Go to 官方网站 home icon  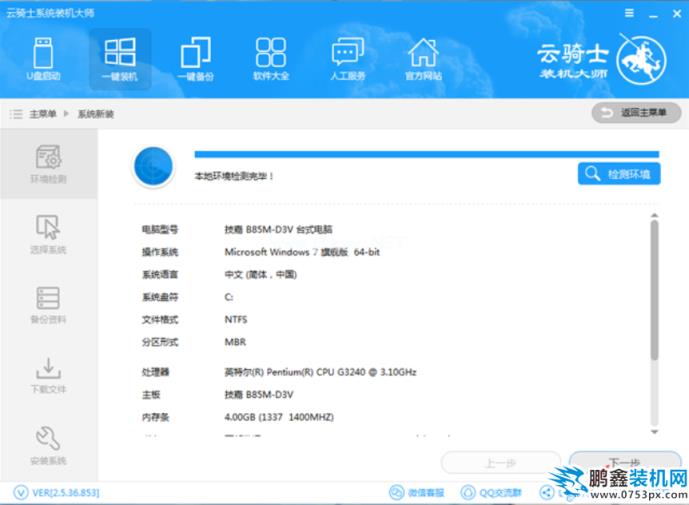coord(423,59)
